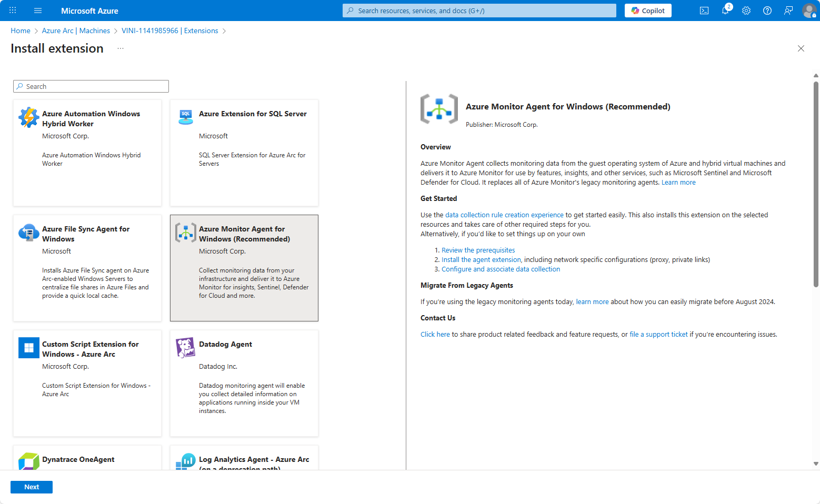Click the Datadog Agent dog icon
Screen dimensions: 820x504
[x=185, y=348]
